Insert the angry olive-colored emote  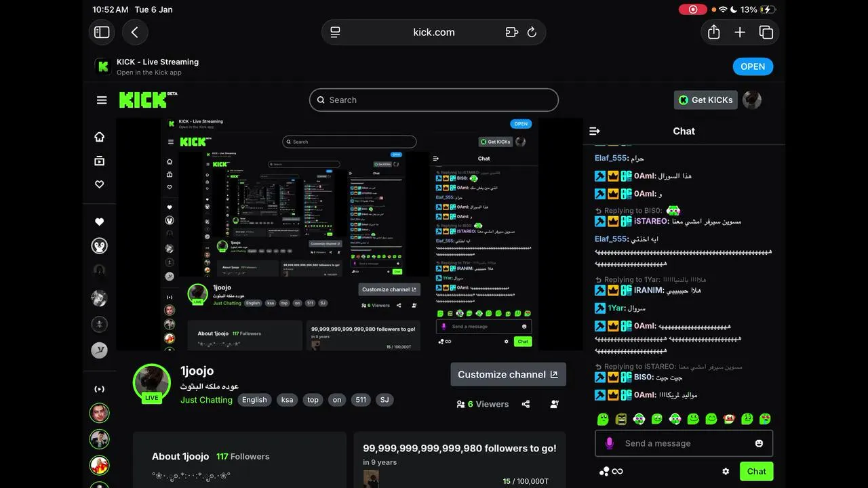point(620,419)
